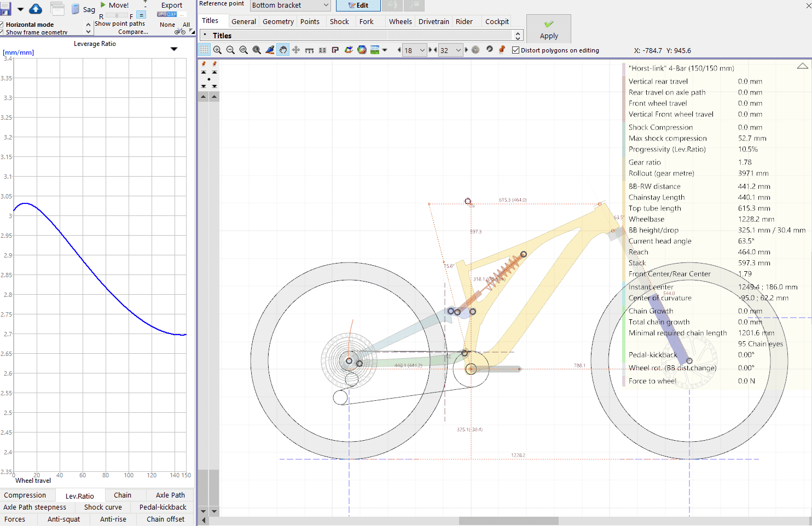Click the zoom out magnifier icon
Viewport: 812px width, 526px height.
230,50
